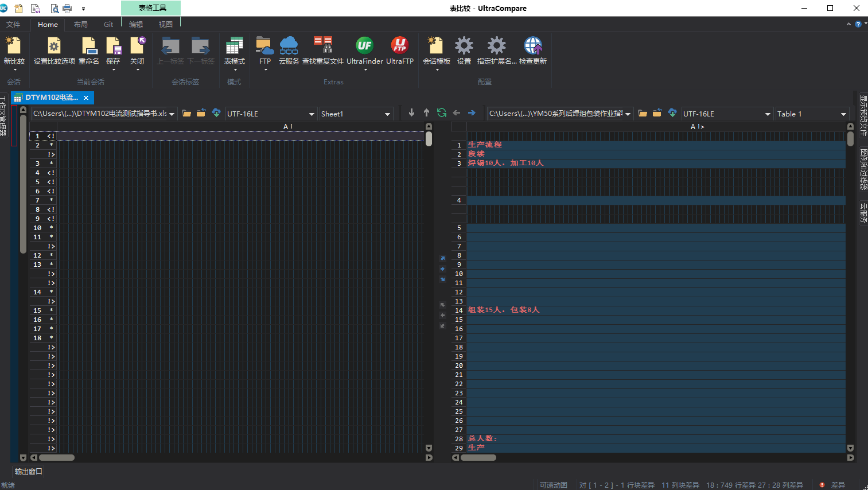
Task: Click the print icon in title bar
Action: tap(67, 8)
